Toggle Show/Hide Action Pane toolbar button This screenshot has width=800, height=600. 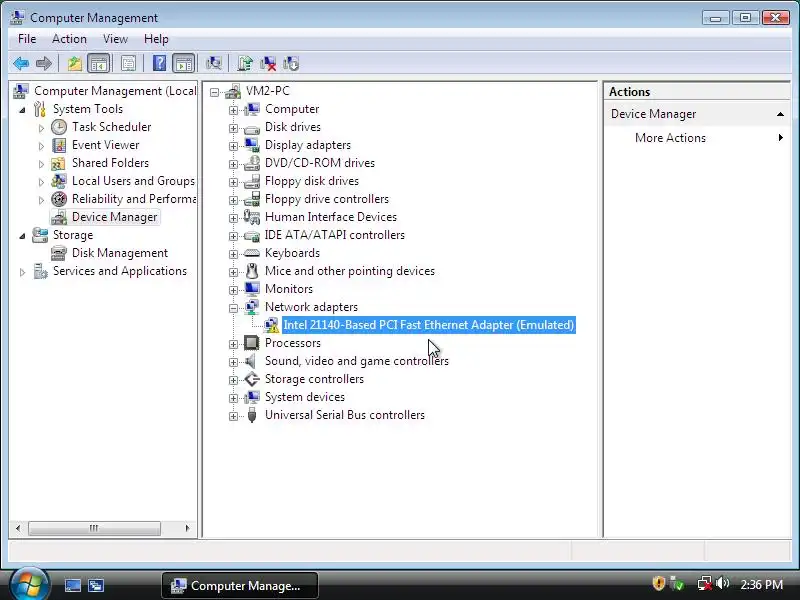[184, 63]
